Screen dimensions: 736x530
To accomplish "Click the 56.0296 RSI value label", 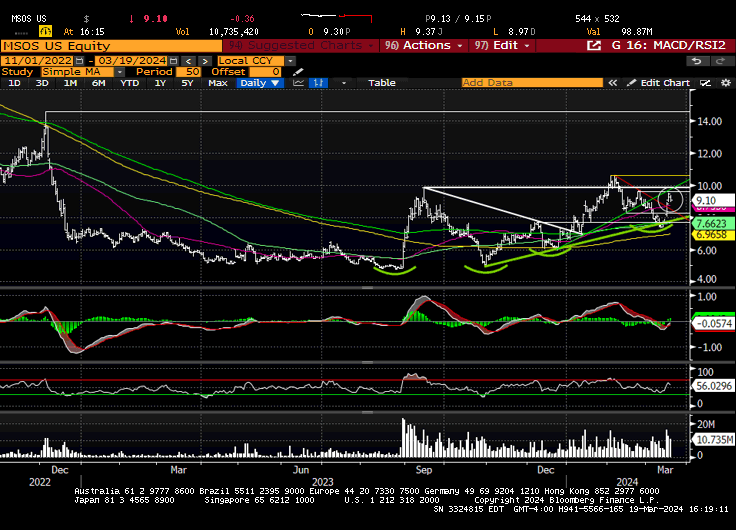I will click(x=713, y=386).
